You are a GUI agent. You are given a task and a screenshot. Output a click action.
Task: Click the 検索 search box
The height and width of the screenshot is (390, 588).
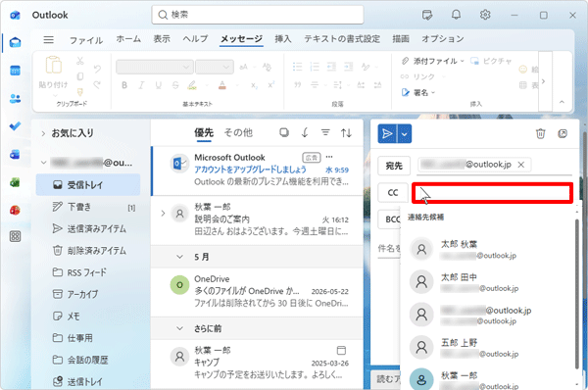click(x=258, y=15)
